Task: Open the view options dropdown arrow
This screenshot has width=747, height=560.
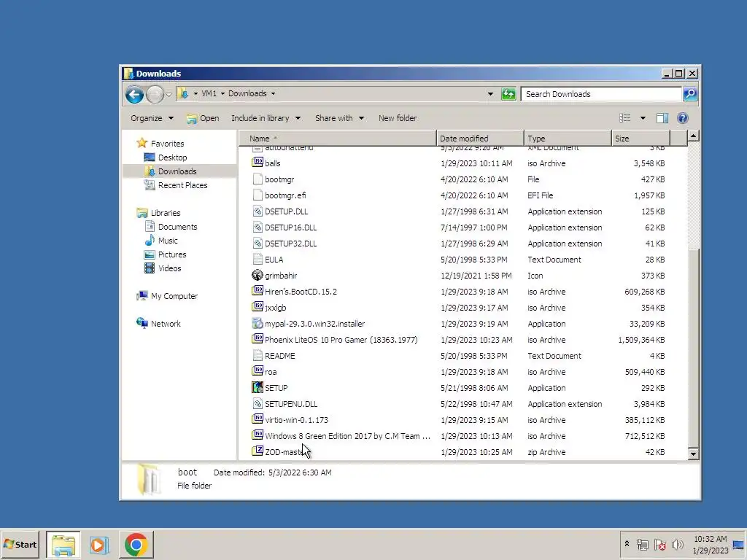Action: (x=643, y=118)
